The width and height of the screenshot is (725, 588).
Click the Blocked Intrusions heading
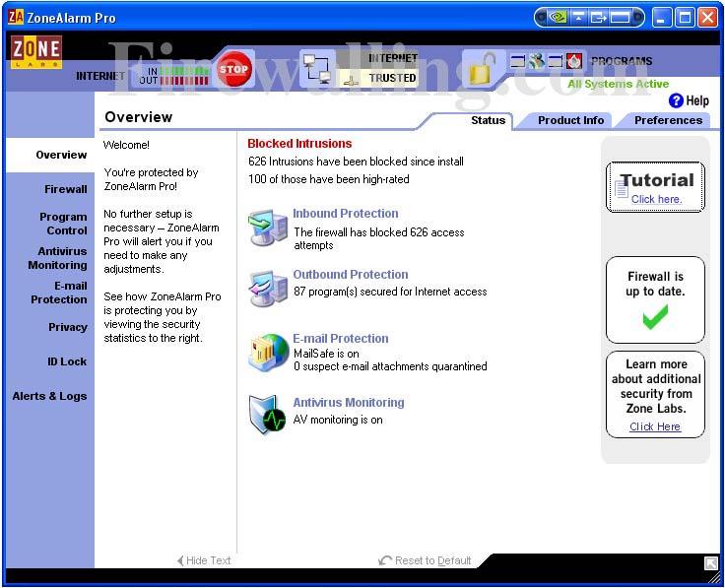click(x=299, y=144)
